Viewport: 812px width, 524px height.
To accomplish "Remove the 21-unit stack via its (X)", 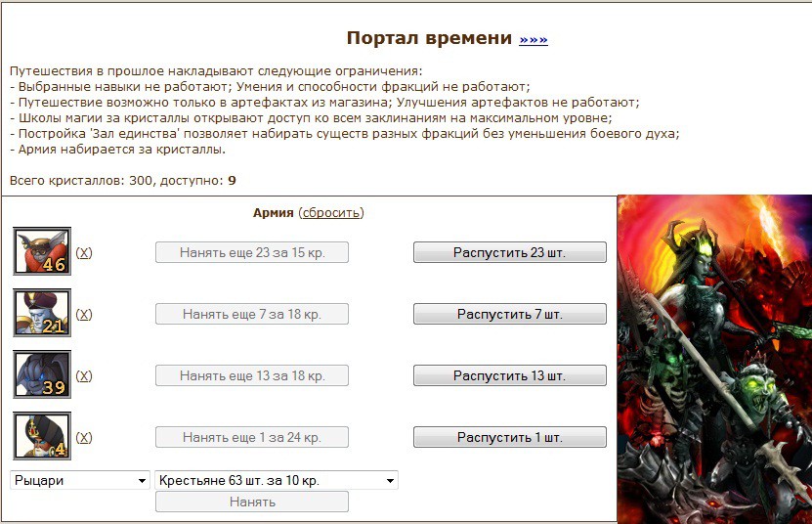I will pos(84,314).
